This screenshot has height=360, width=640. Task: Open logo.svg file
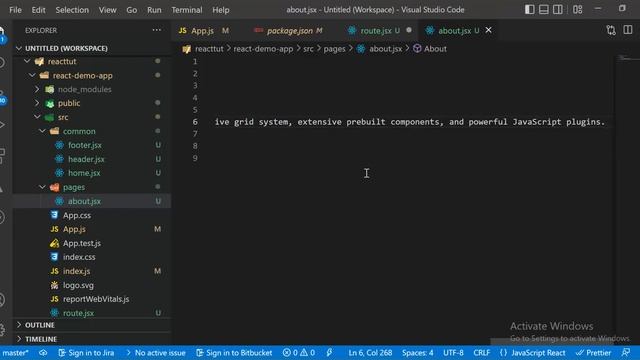pos(78,285)
